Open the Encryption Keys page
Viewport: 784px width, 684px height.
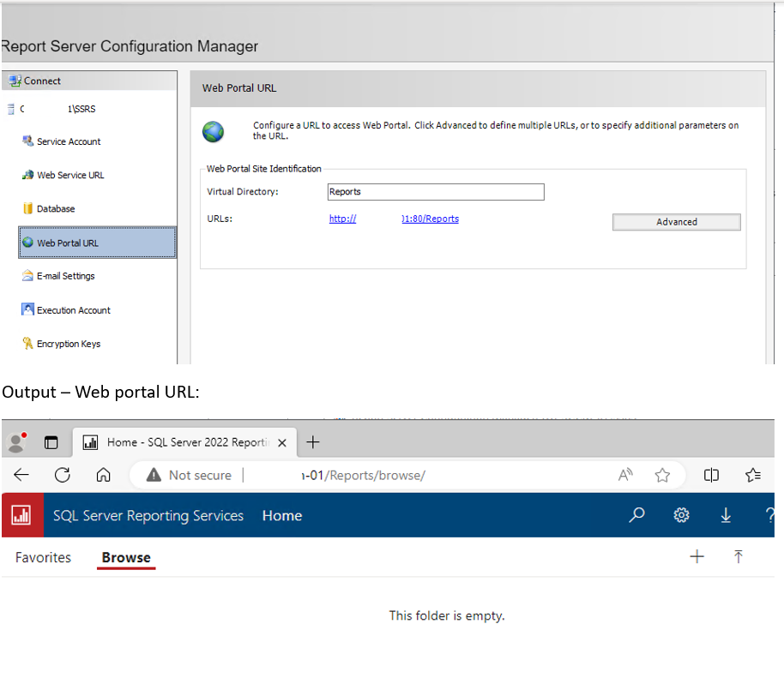pyautogui.click(x=69, y=344)
